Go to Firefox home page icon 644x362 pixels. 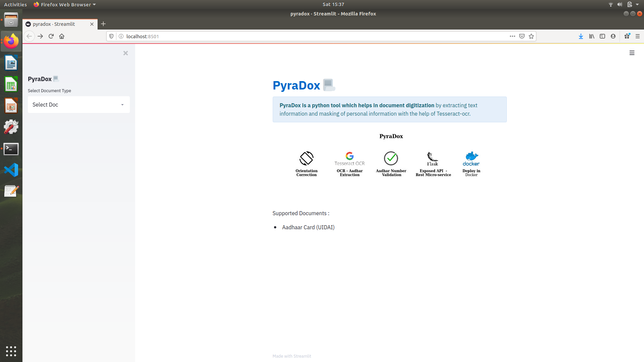62,36
